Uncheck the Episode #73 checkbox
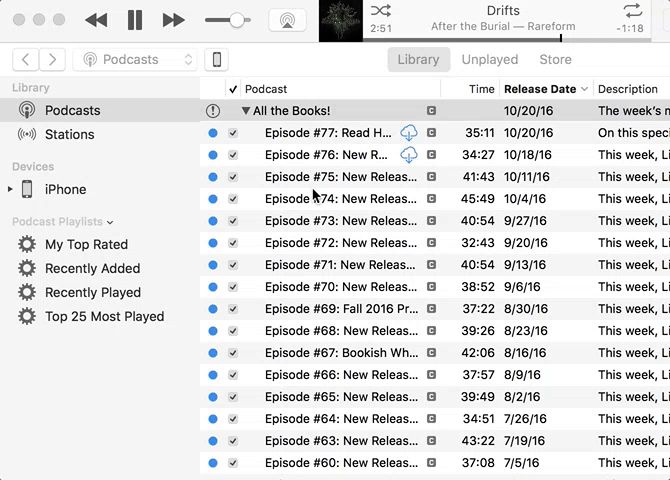This screenshot has width=670, height=480. click(233, 221)
